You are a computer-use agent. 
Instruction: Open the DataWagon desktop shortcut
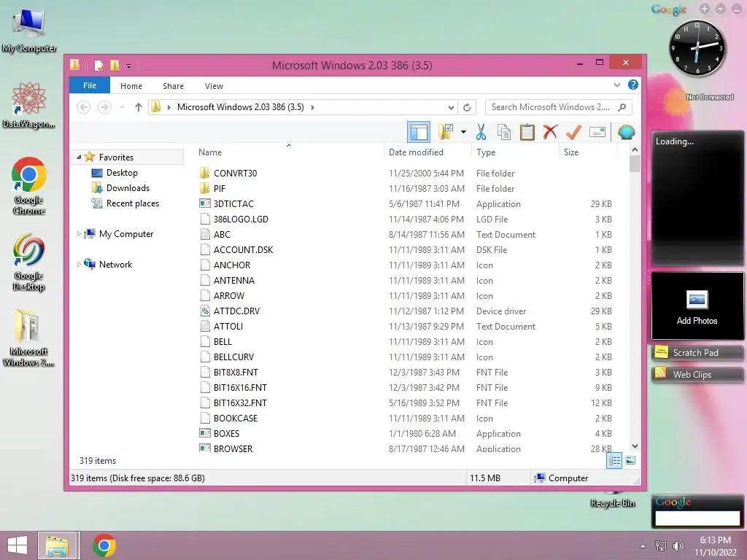coord(28,105)
